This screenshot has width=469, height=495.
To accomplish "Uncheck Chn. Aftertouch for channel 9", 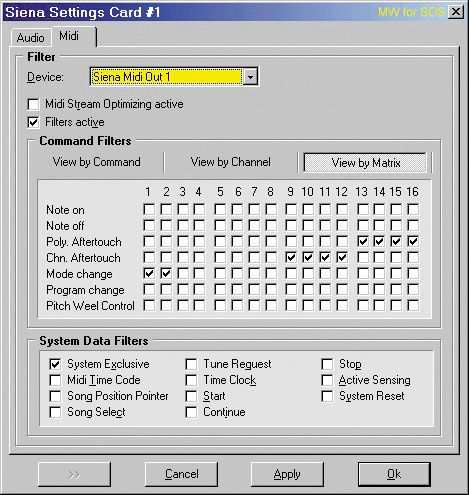I will [291, 257].
